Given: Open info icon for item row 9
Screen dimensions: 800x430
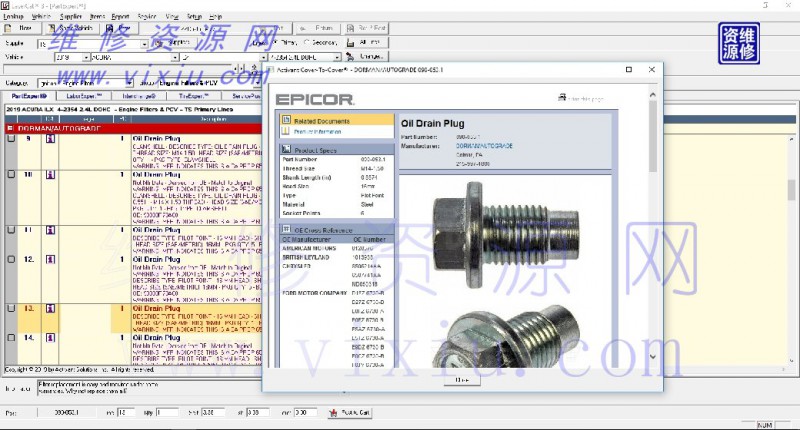Looking at the screenshot, I should pos(50,139).
